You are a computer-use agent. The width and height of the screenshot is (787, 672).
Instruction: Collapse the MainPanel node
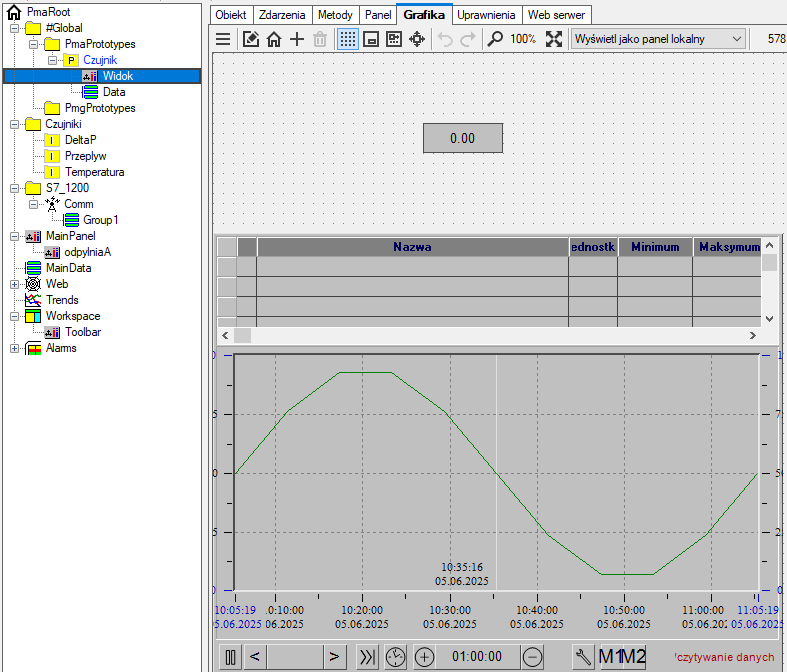pyautogui.click(x=15, y=236)
